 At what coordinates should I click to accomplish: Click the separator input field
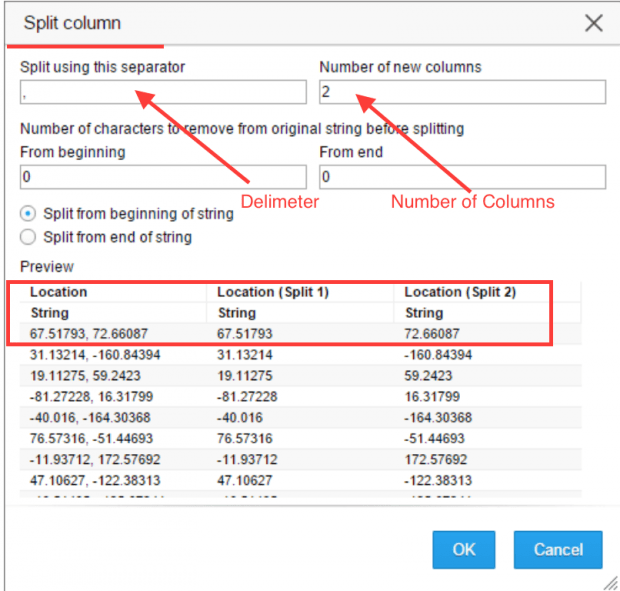[163, 92]
